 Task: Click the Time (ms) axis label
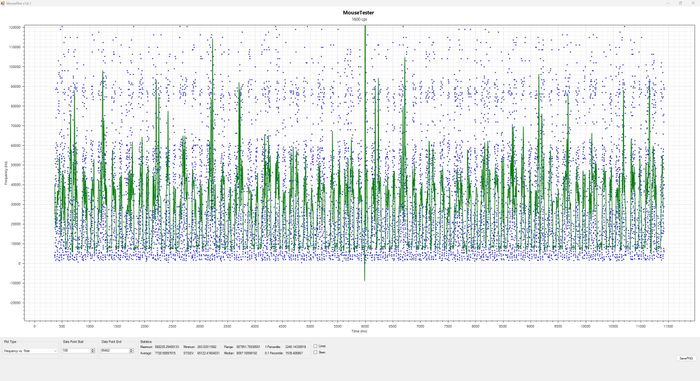(x=359, y=331)
